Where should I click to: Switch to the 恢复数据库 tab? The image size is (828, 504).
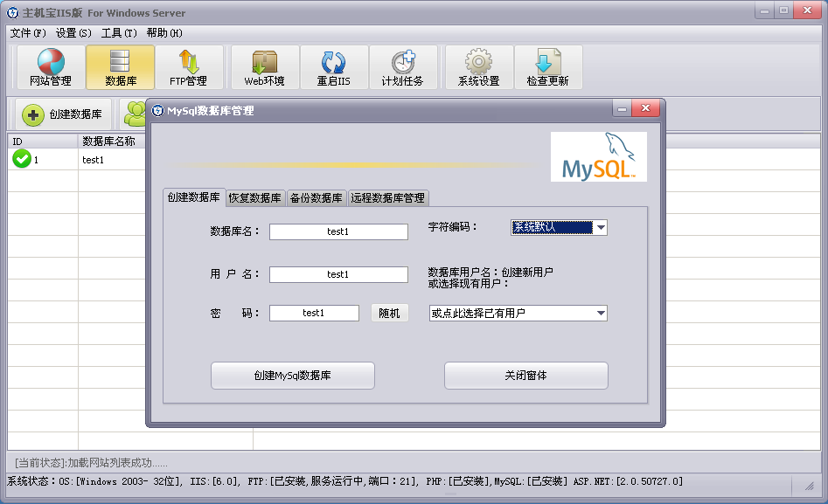point(255,198)
